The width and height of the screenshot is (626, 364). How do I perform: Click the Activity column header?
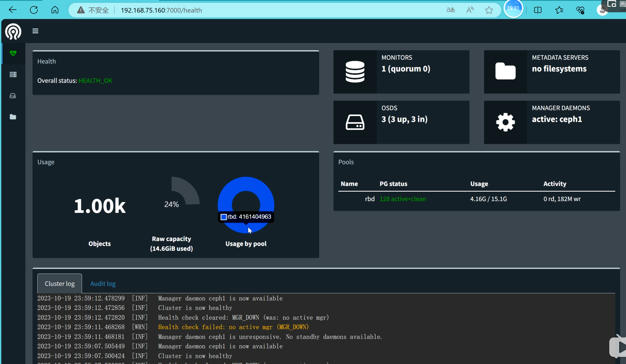[x=555, y=184]
